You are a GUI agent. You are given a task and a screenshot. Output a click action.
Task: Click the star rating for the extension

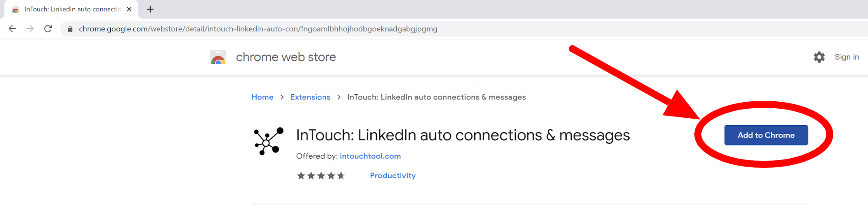coord(321,176)
